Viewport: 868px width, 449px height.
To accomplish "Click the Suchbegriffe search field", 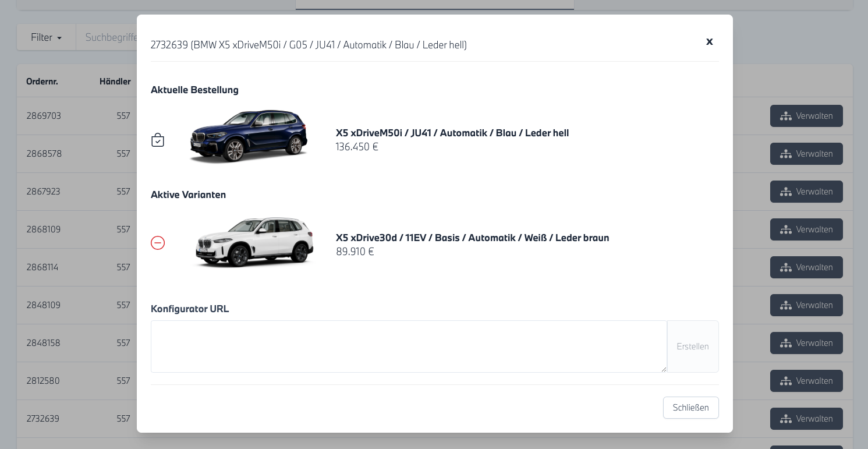I will (x=108, y=37).
